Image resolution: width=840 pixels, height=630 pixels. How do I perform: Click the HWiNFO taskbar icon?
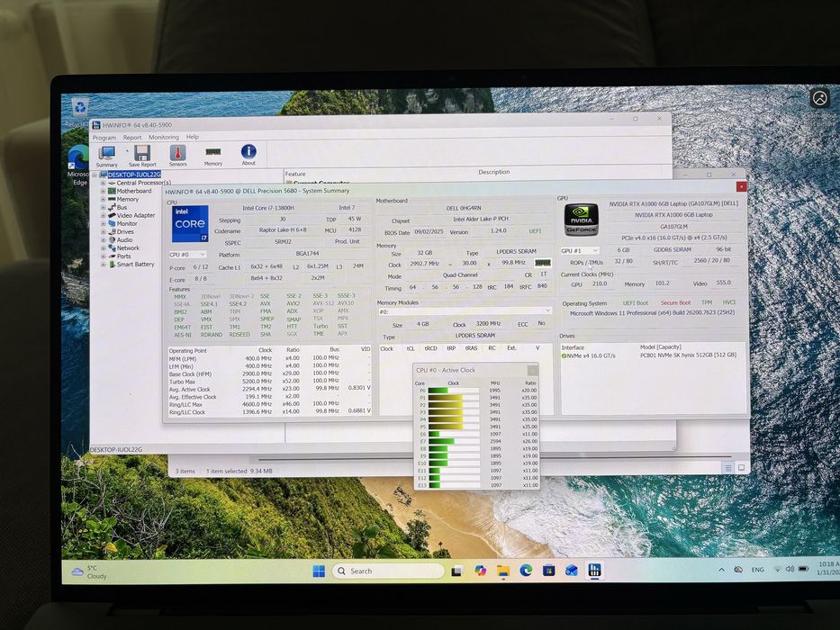click(594, 570)
